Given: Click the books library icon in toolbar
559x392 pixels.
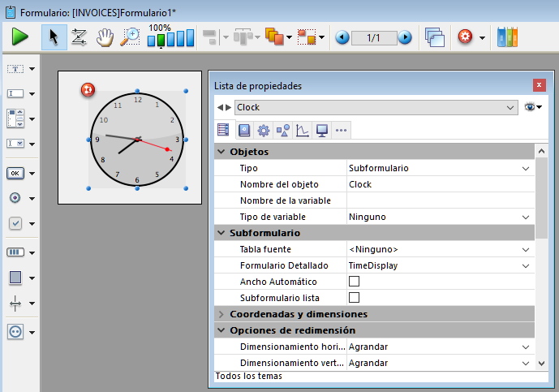Looking at the screenshot, I should [x=506, y=37].
